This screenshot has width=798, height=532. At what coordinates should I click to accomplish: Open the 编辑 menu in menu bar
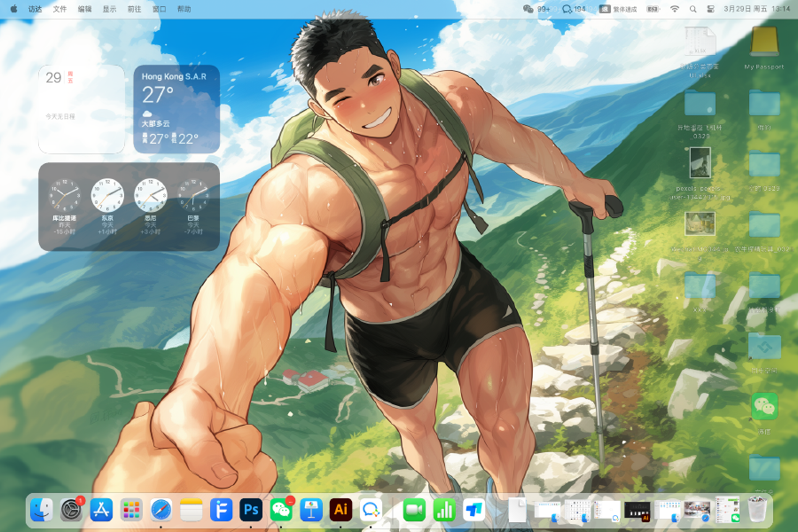(84, 8)
